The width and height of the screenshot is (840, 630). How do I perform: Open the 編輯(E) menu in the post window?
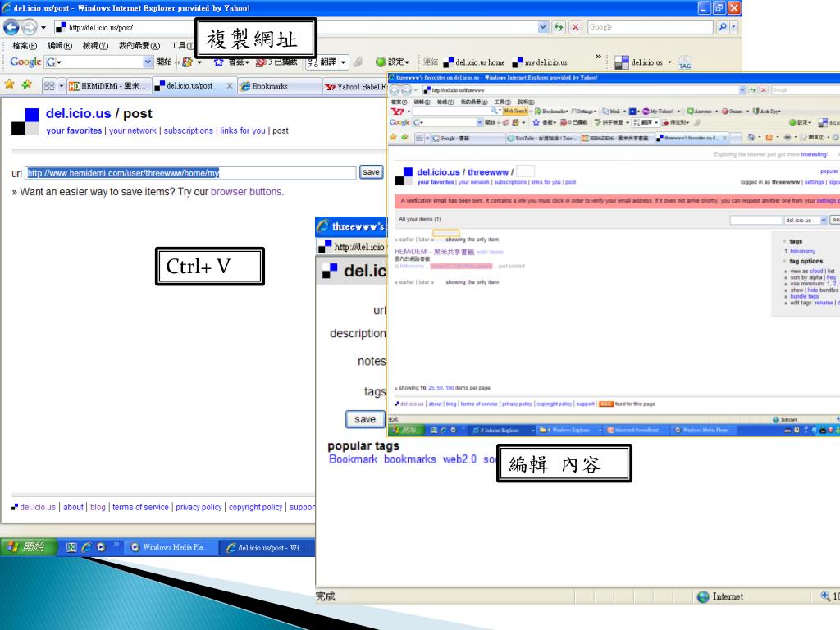coord(59,46)
